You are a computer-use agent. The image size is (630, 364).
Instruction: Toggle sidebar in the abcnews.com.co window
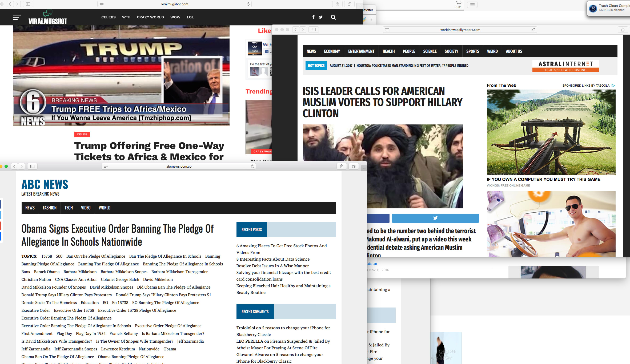pos(32,166)
